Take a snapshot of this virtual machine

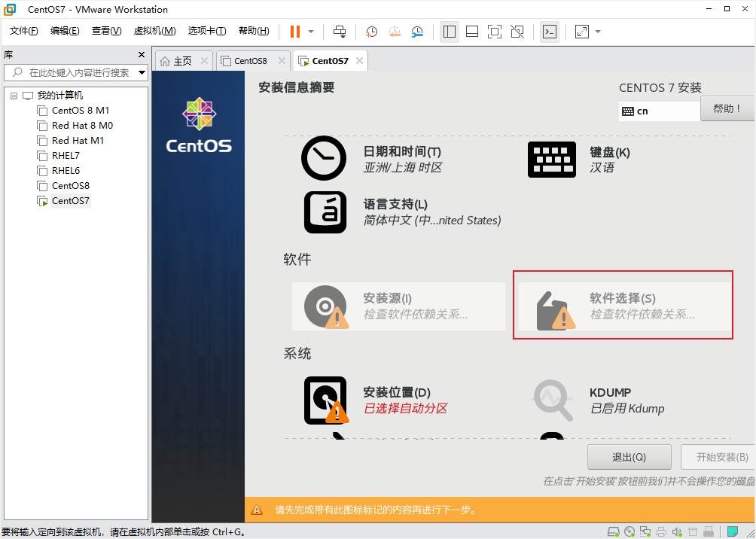[x=371, y=32]
